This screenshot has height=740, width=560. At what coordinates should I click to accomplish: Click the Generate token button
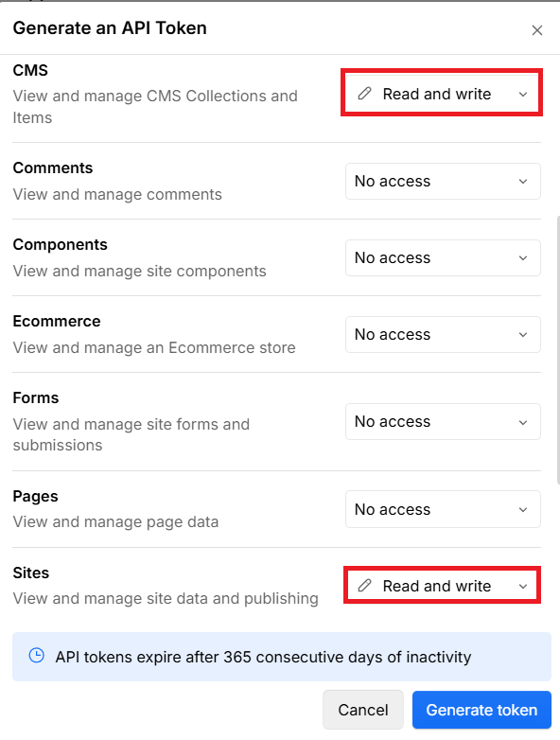coord(481,710)
